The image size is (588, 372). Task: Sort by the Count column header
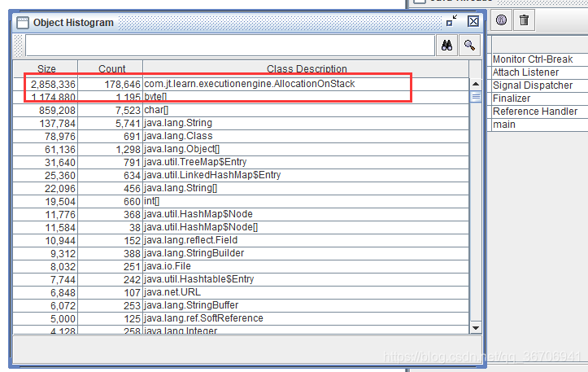[111, 68]
